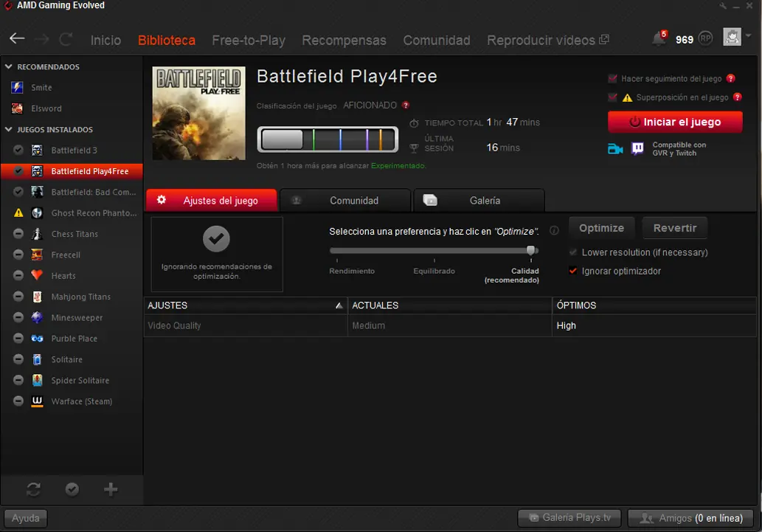Open the notifications bell
Screen dimensions: 762x532
pos(659,38)
